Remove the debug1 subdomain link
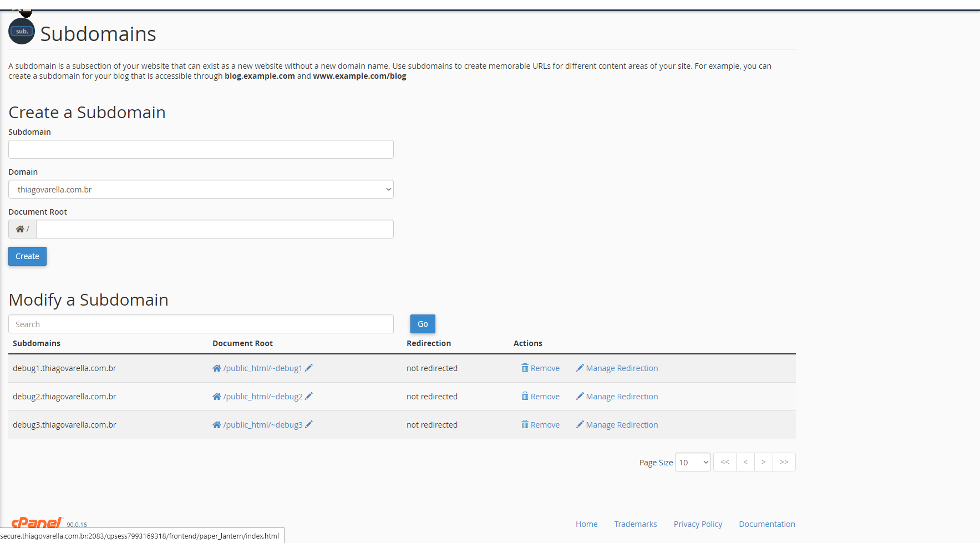 tap(545, 368)
